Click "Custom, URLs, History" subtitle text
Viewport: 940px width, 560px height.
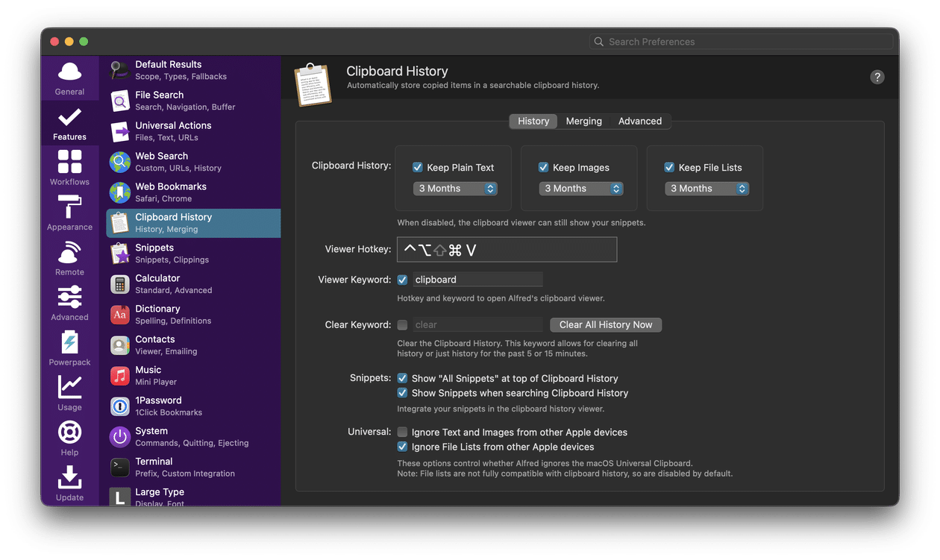(x=178, y=169)
